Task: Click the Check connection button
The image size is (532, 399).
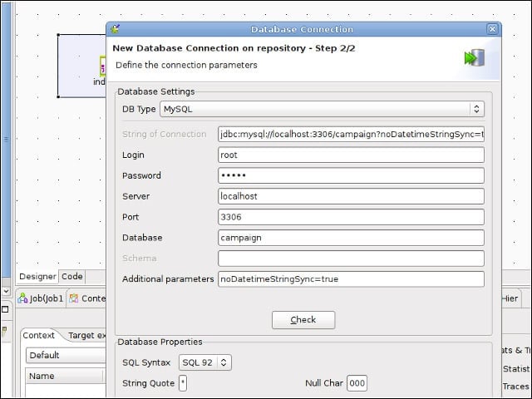Action: pyautogui.click(x=303, y=319)
